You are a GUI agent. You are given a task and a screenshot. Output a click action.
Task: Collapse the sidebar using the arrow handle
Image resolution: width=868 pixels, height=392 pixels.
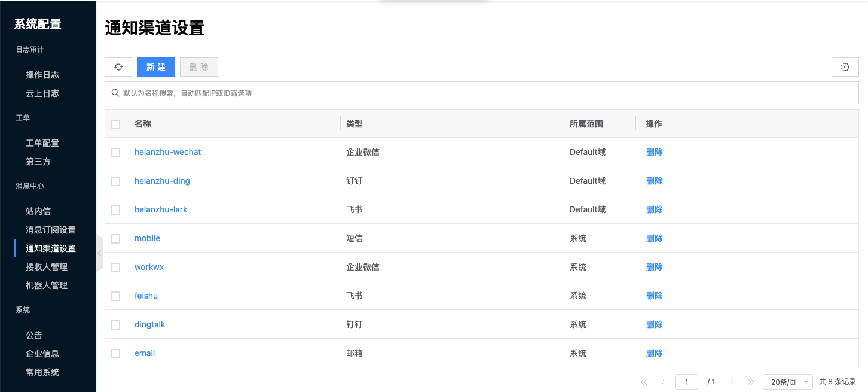point(99,254)
